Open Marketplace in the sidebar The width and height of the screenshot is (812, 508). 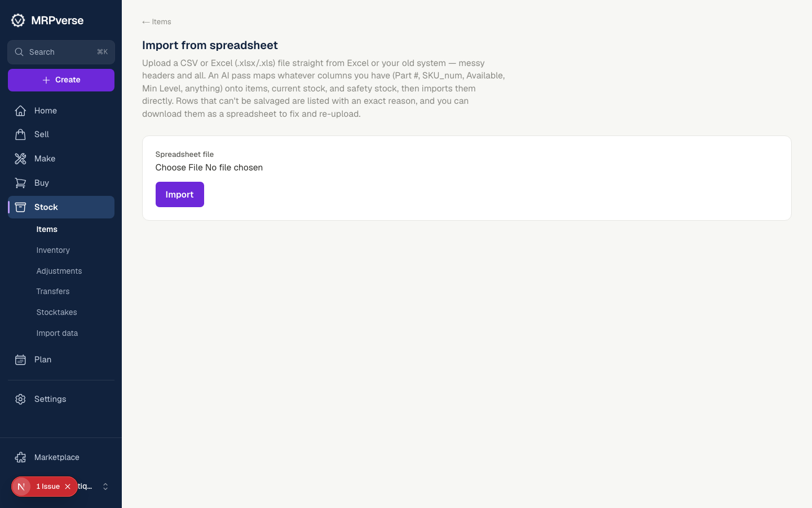61,457
